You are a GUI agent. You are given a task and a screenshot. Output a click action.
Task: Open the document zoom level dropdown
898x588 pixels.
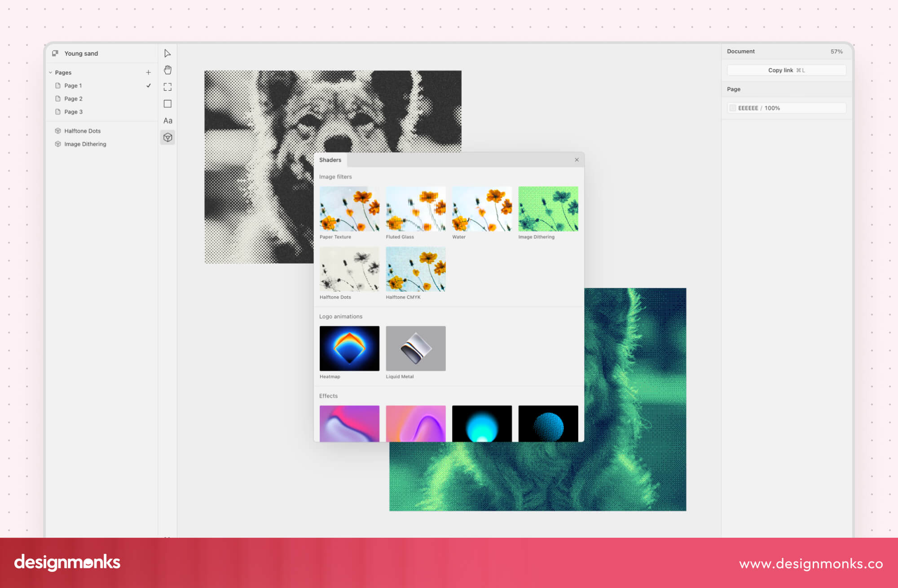(x=837, y=51)
